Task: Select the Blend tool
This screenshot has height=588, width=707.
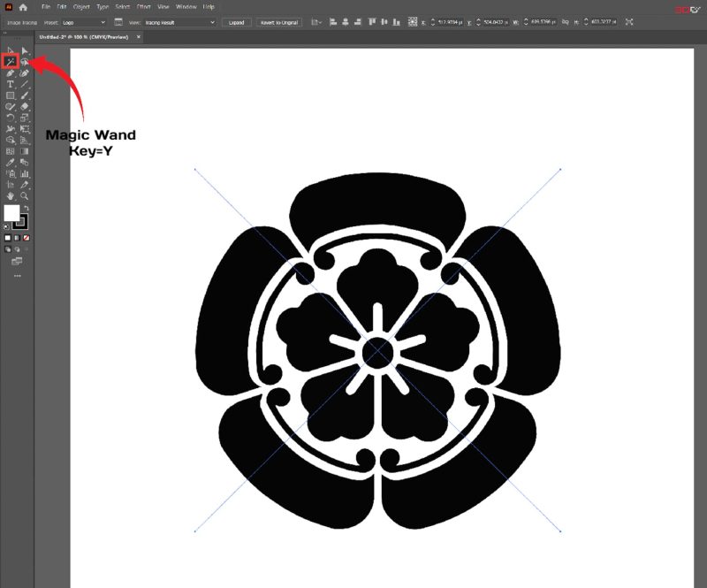Action: [x=25, y=163]
